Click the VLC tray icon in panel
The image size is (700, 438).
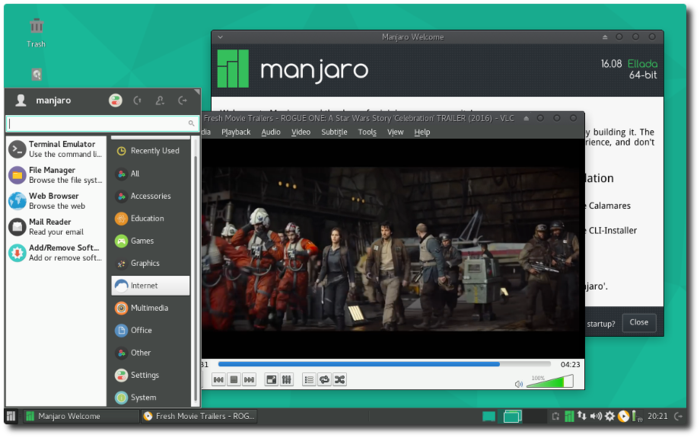[623, 416]
